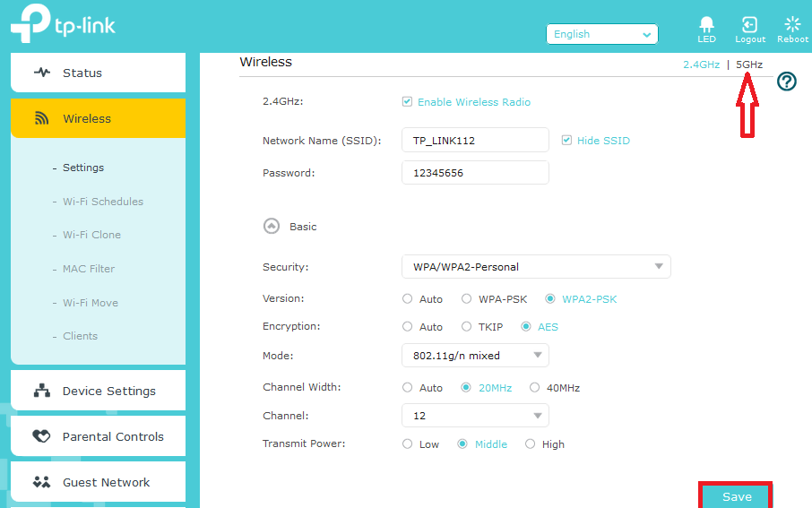Select Auto for Encryption
The height and width of the screenshot is (508, 812).
[x=408, y=327]
